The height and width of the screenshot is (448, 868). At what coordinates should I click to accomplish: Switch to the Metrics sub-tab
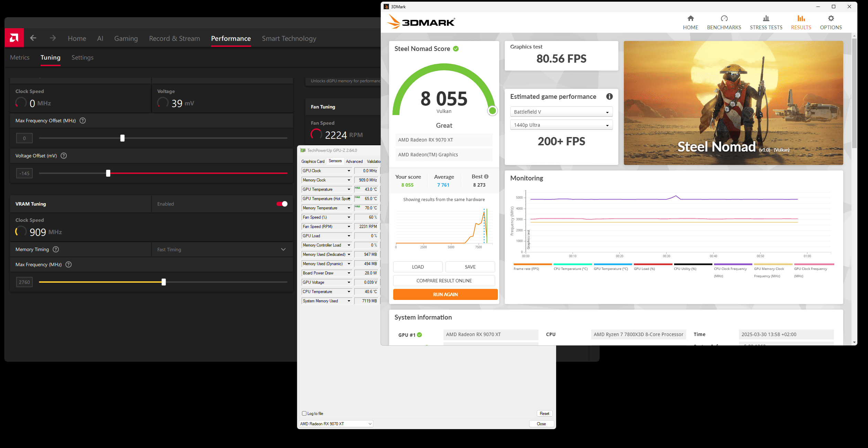20,58
